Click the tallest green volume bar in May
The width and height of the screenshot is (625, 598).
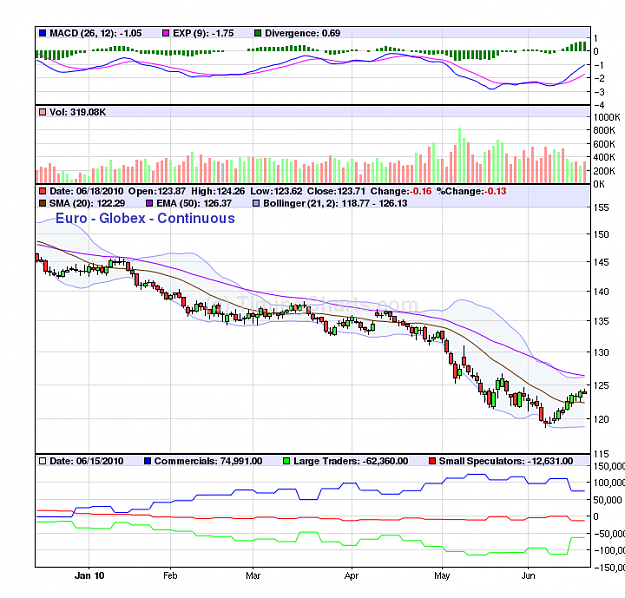tap(460, 155)
